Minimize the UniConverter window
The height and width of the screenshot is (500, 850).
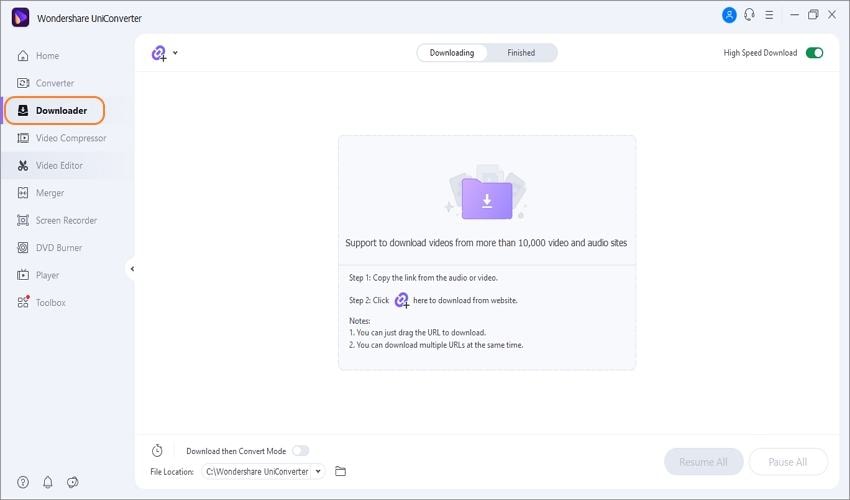[x=794, y=15]
